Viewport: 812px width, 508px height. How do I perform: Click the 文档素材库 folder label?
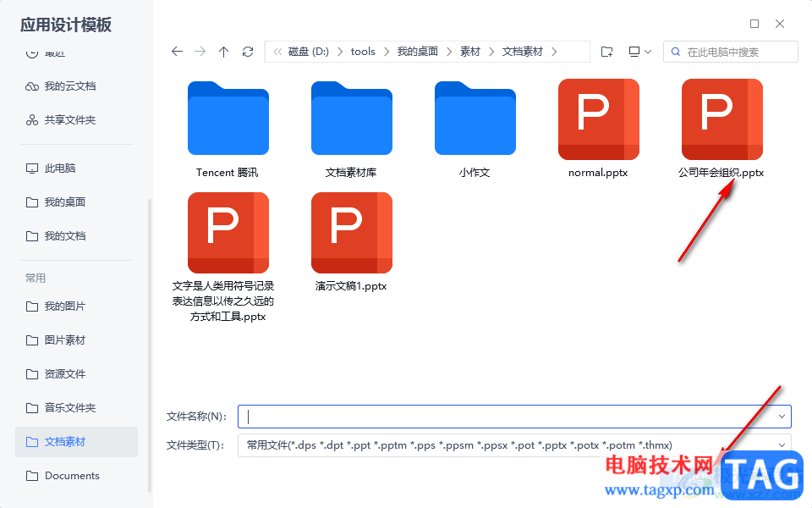pos(351,173)
